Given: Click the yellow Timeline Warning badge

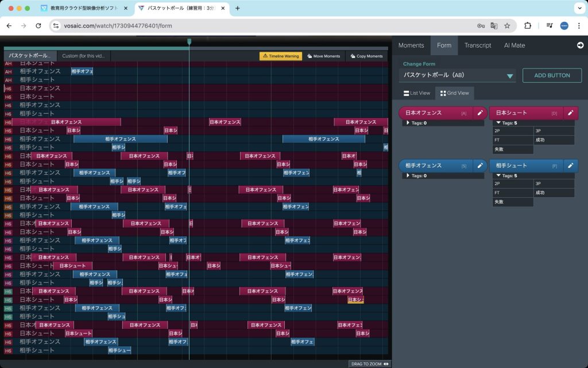Looking at the screenshot, I should [281, 56].
